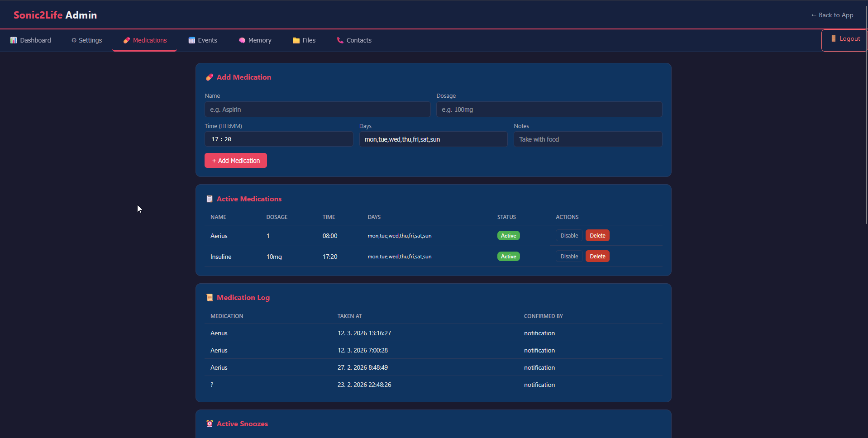
Task: Click the CONFIRMED BY column header
Action: pyautogui.click(x=544, y=316)
